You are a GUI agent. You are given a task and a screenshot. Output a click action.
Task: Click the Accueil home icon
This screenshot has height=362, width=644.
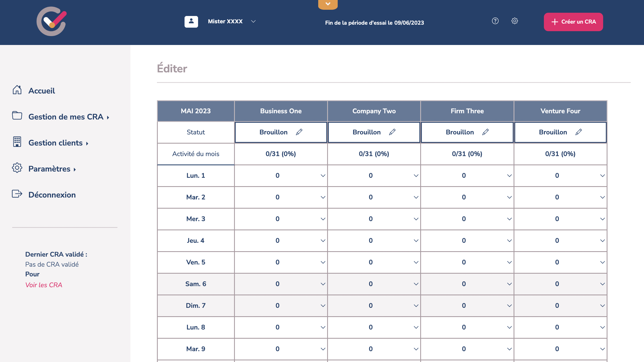point(17,90)
